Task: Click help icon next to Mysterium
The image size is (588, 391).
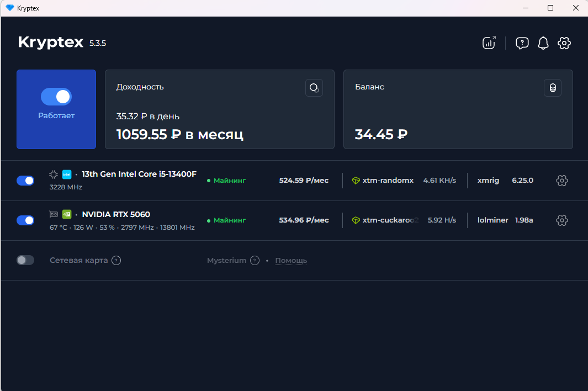Action: (x=255, y=261)
